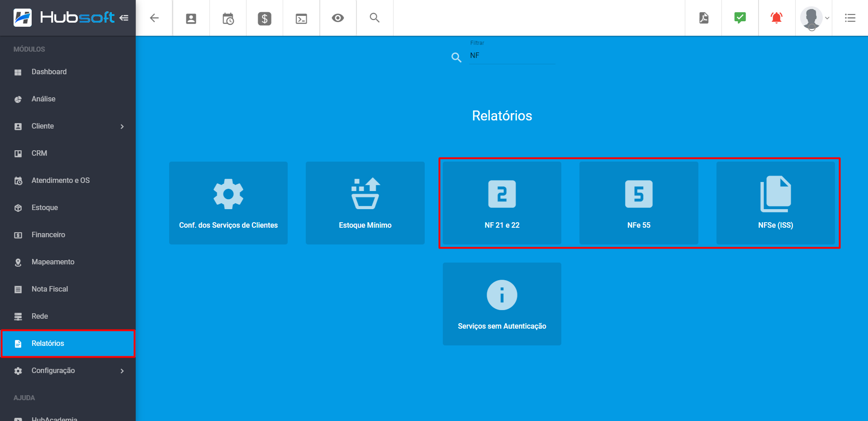Click the info circle icon
The height and width of the screenshot is (421, 868).
coord(502,295)
